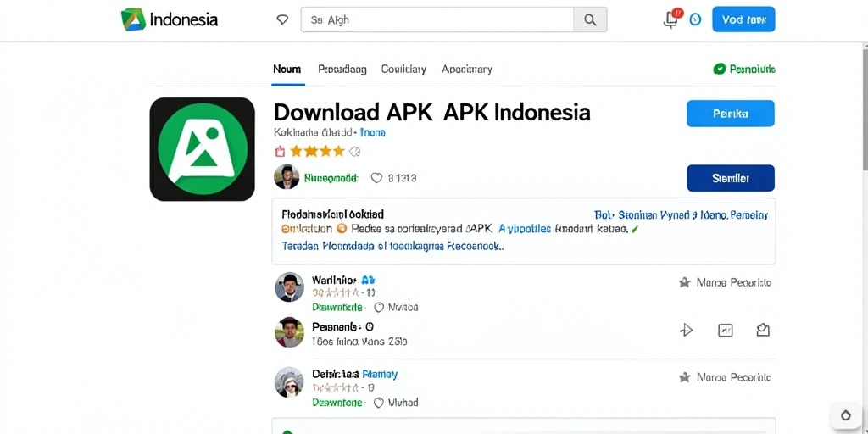Viewport: 868px width, 434px height.
Task: Click the red thumbs-up icon beside stars
Action: pyautogui.click(x=280, y=151)
